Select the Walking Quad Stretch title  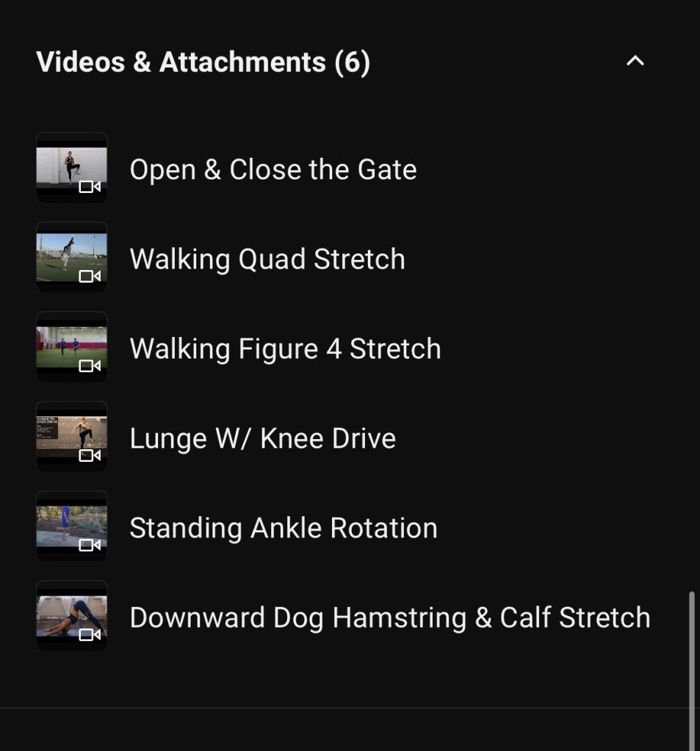click(267, 259)
